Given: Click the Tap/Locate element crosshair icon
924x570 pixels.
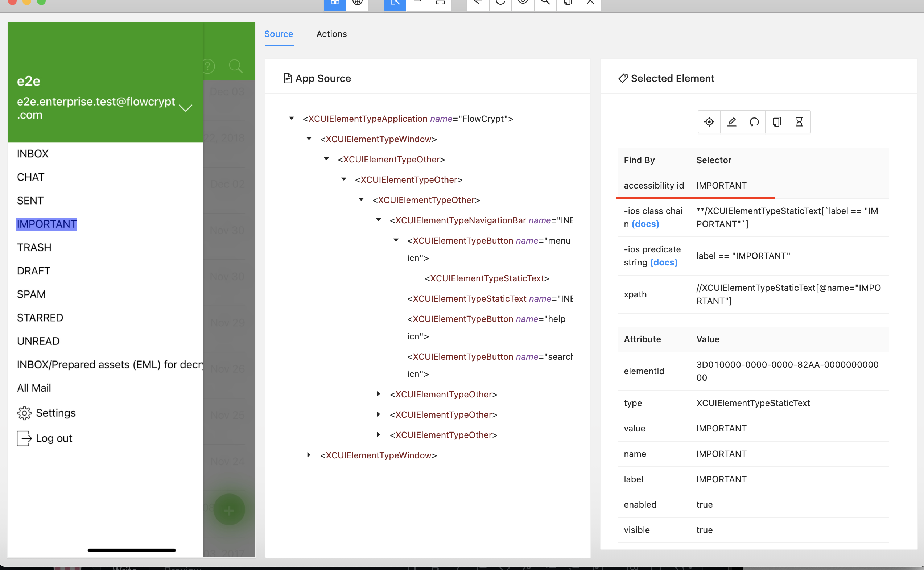Looking at the screenshot, I should tap(709, 122).
